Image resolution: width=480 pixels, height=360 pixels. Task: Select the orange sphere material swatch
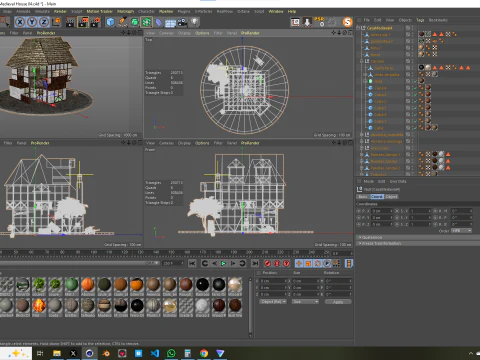click(88, 284)
